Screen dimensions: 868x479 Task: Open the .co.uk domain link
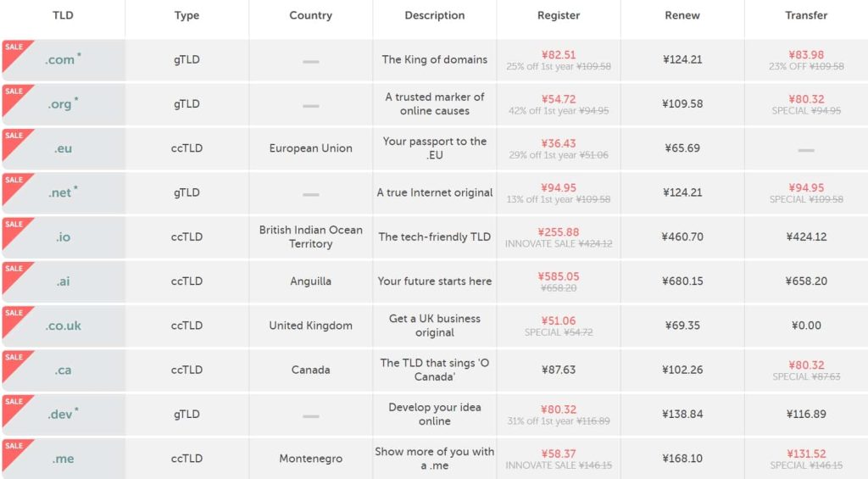64,326
